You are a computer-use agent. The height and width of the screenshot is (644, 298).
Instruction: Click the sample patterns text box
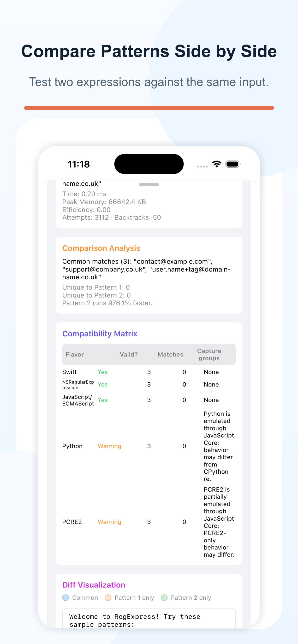click(x=149, y=619)
